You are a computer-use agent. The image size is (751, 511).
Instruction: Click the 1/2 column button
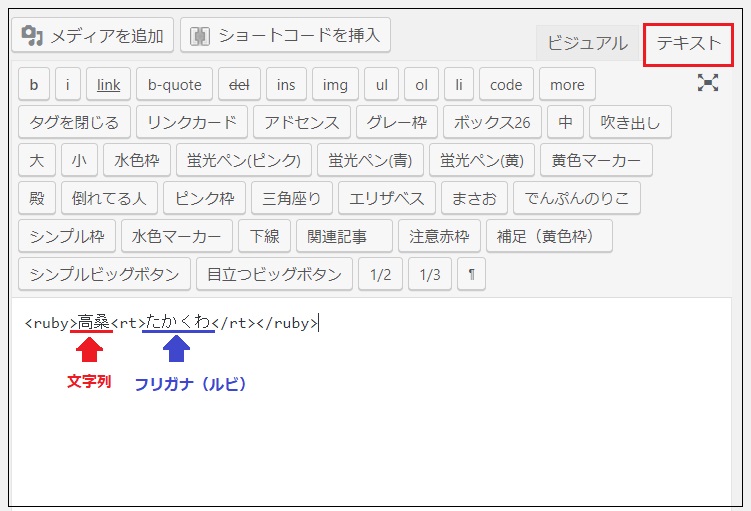click(x=380, y=274)
